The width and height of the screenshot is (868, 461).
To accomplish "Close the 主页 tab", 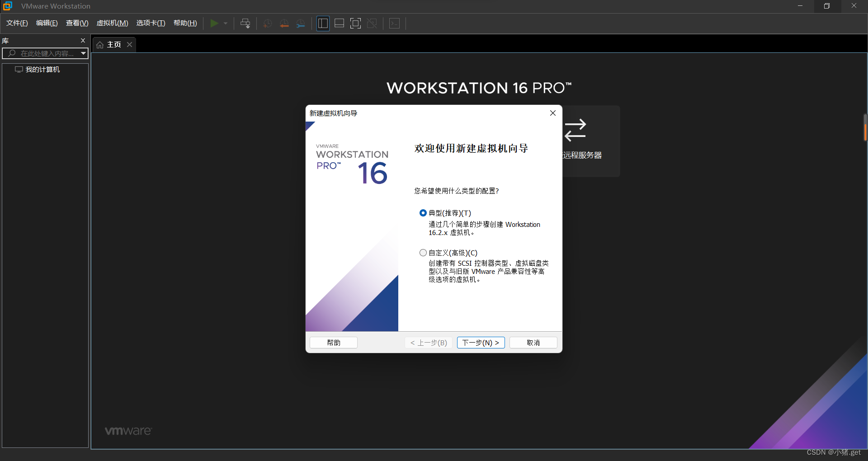I will tap(130, 44).
